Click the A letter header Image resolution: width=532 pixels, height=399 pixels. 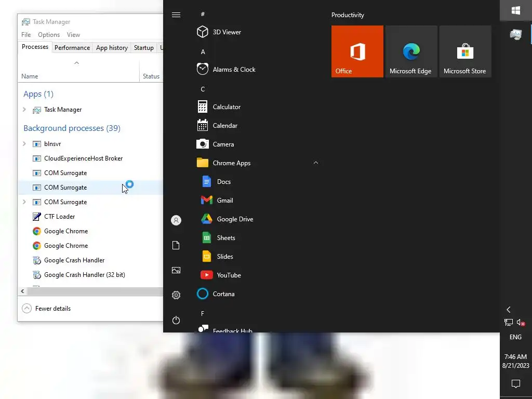pyautogui.click(x=203, y=52)
